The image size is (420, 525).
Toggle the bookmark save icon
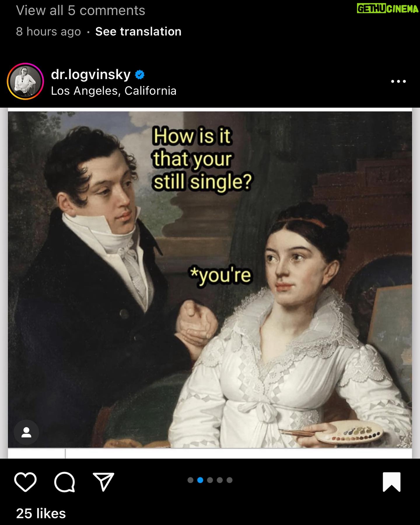[391, 482]
